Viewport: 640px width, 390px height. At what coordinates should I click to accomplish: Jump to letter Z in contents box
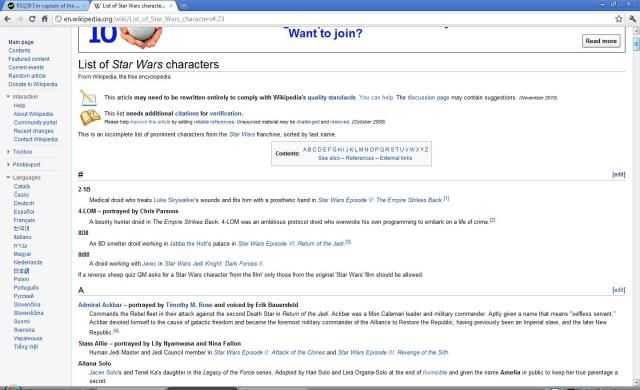pyautogui.click(x=427, y=150)
